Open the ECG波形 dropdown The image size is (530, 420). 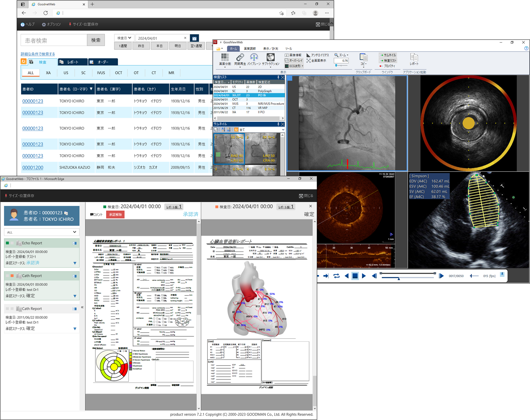click(294, 66)
